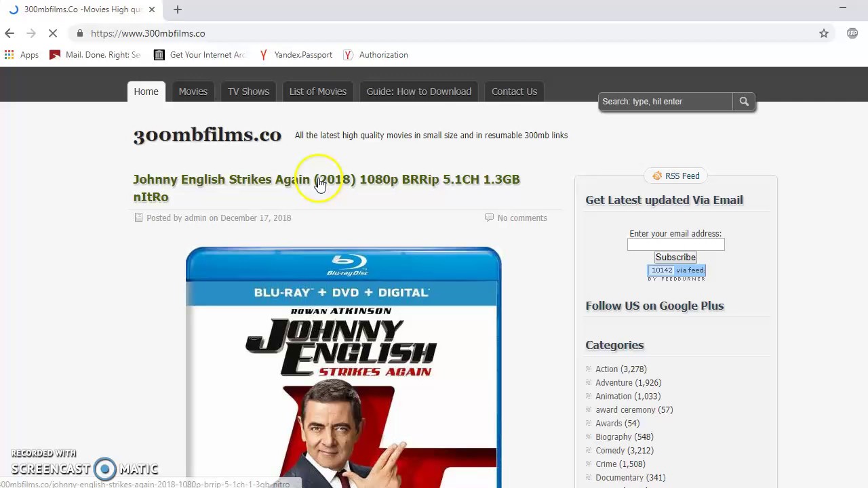Click the site search input field

[x=665, y=102]
